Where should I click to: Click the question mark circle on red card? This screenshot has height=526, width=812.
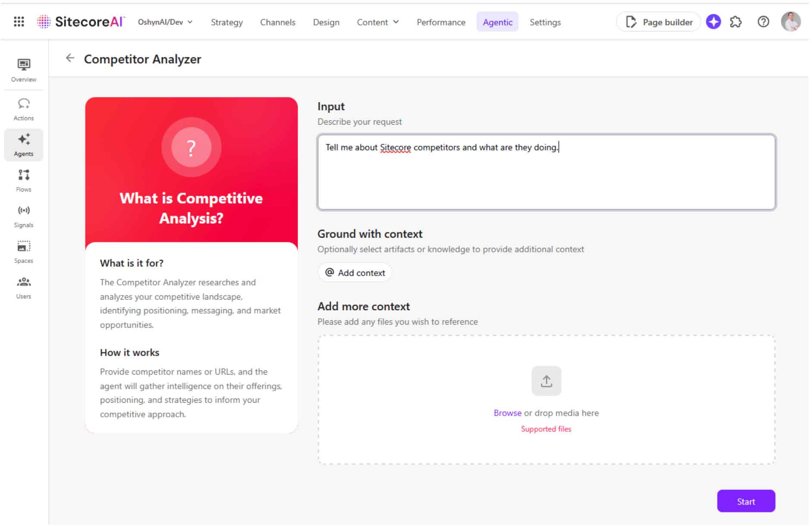(191, 147)
